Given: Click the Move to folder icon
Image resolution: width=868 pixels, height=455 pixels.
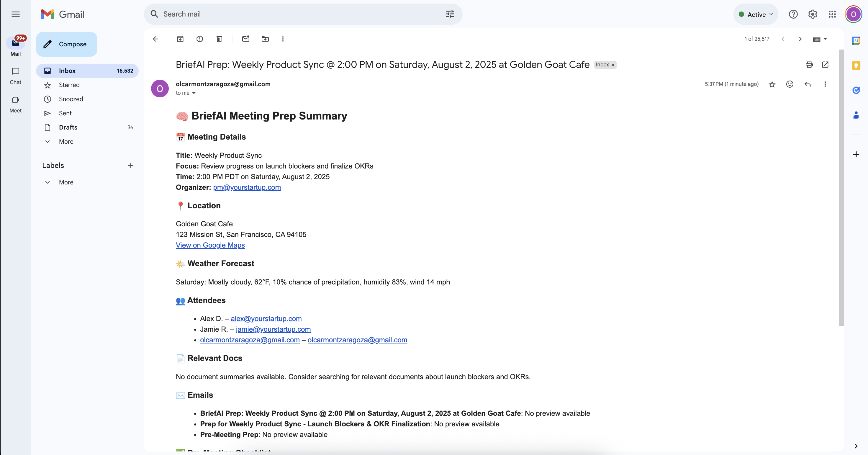Looking at the screenshot, I should (x=265, y=39).
